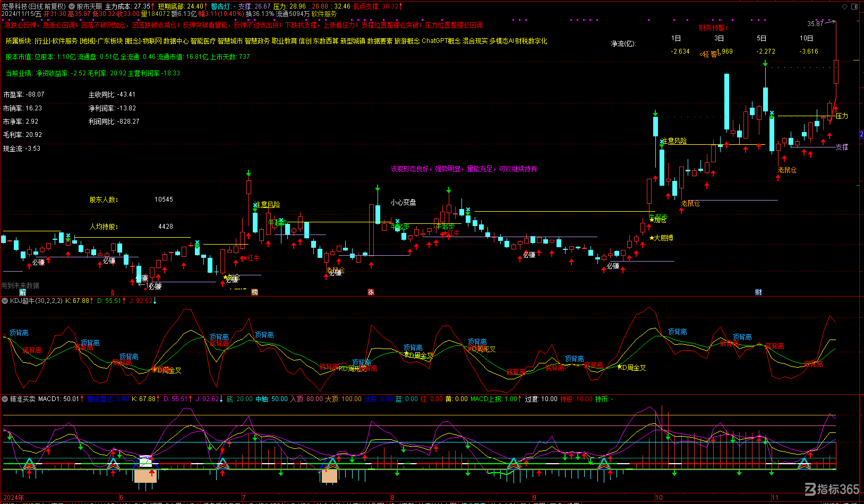Screen dimensions: 864x504
Task: Open dropdown next to 股市天眼 indicator name
Action: pyautogui.click(x=72, y=6)
